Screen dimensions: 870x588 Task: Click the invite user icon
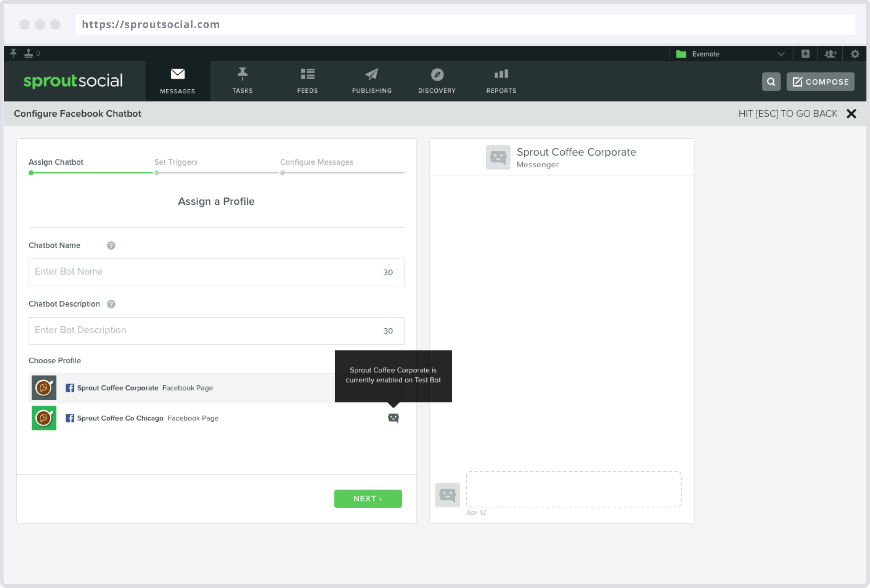pyautogui.click(x=830, y=54)
